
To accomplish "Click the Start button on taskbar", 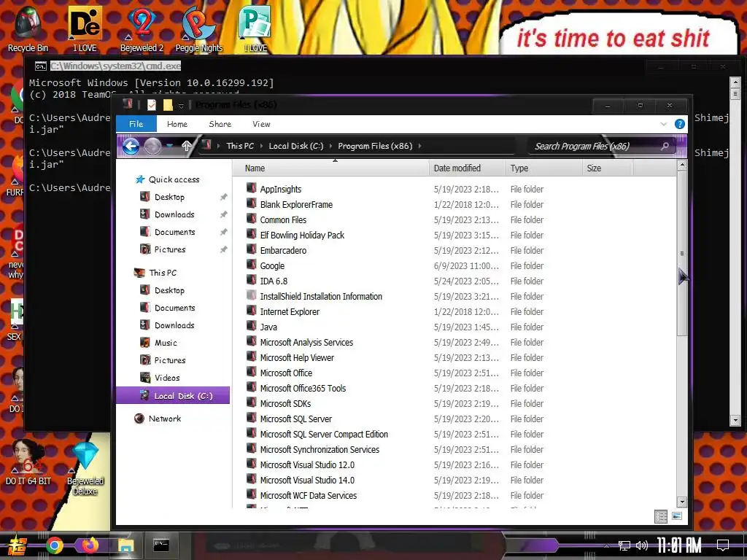I will point(17,545).
